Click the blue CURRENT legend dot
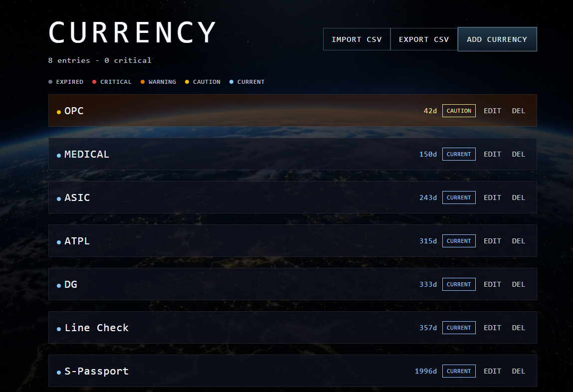Viewport: 573px width, 392px height. point(231,82)
